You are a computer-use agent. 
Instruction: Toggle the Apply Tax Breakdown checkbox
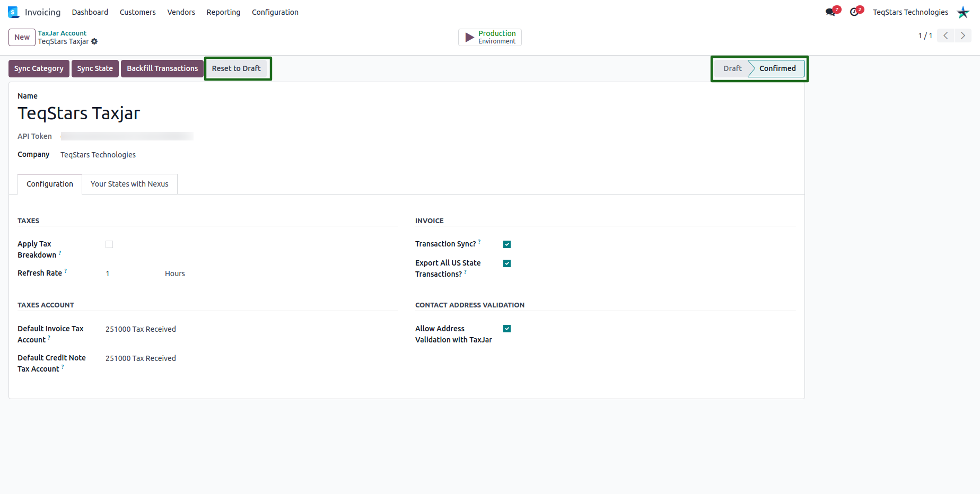109,244
